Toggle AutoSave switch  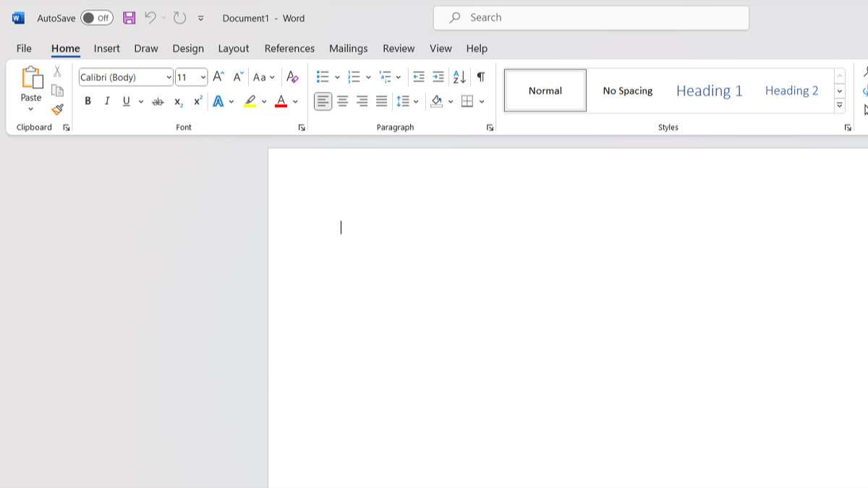point(96,18)
